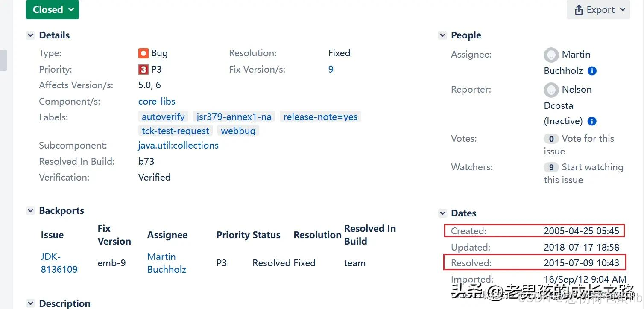Select the autoverify label
Screen dimensions: 644x309
[163, 116]
